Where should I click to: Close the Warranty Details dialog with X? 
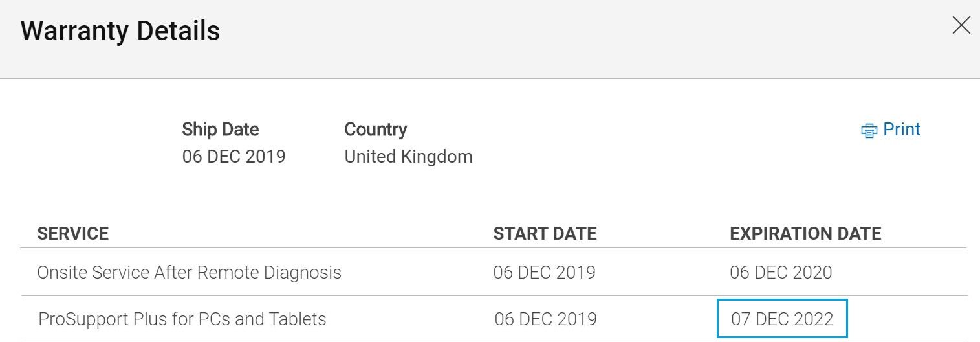pos(961,25)
